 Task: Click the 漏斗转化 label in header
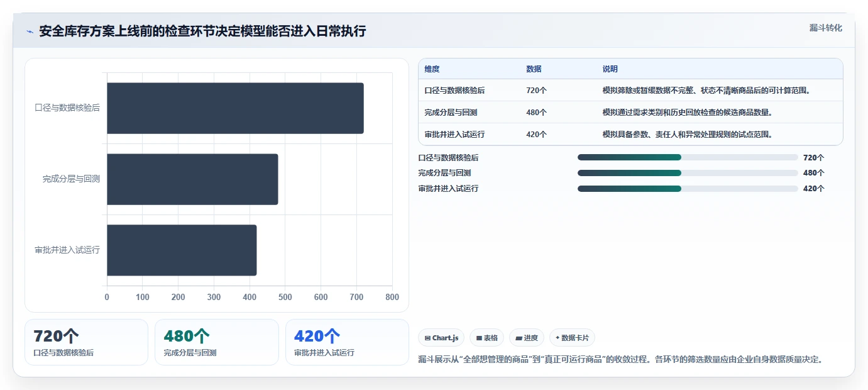coord(825,28)
